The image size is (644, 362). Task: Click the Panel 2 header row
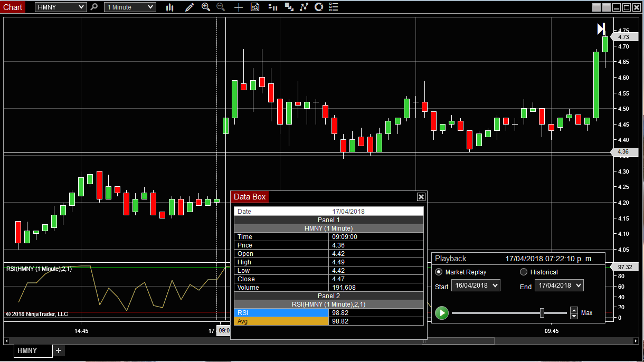(x=329, y=296)
